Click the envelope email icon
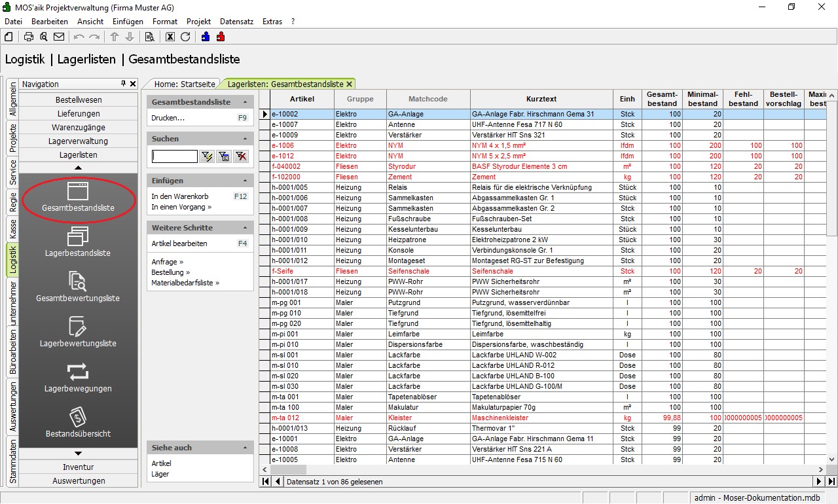Viewport: 838px width, 504px height. click(x=59, y=37)
